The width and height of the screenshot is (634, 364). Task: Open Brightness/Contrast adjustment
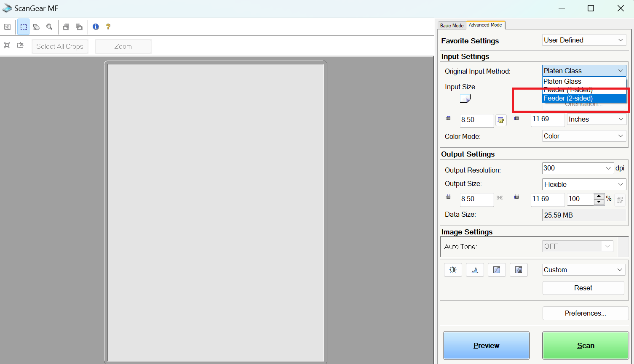pyautogui.click(x=453, y=270)
